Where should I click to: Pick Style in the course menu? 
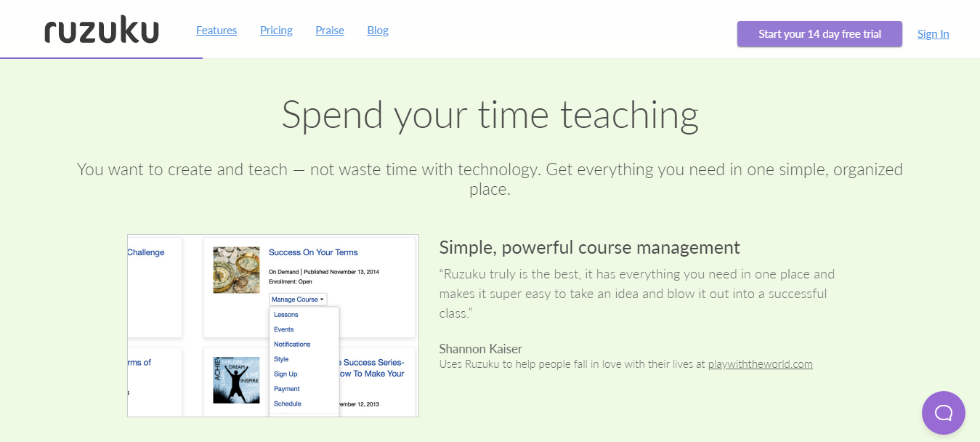coord(281,359)
